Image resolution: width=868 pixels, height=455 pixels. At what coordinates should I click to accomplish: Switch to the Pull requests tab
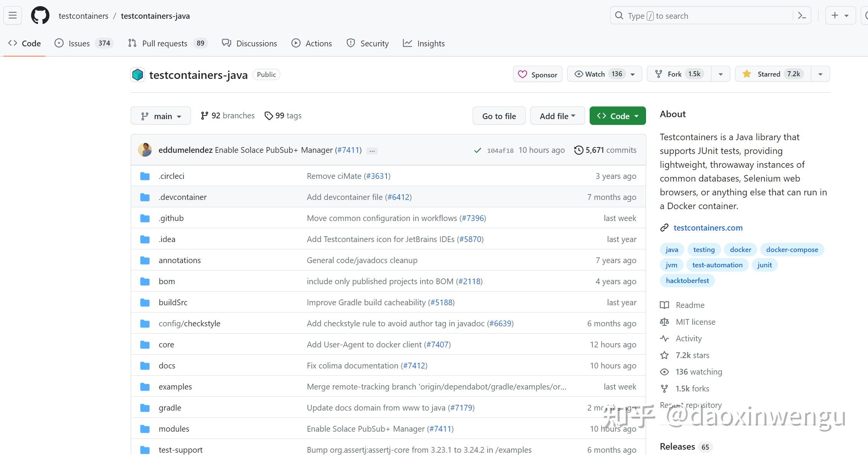[x=164, y=43]
